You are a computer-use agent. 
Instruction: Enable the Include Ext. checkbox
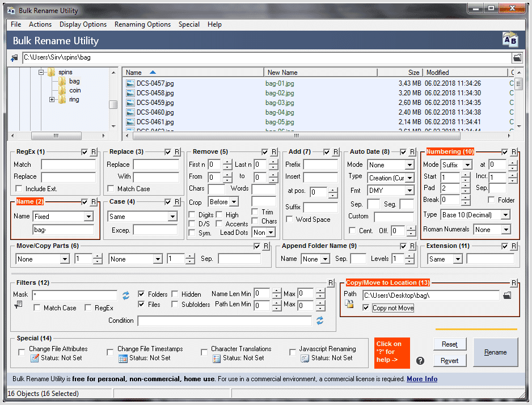pos(19,188)
